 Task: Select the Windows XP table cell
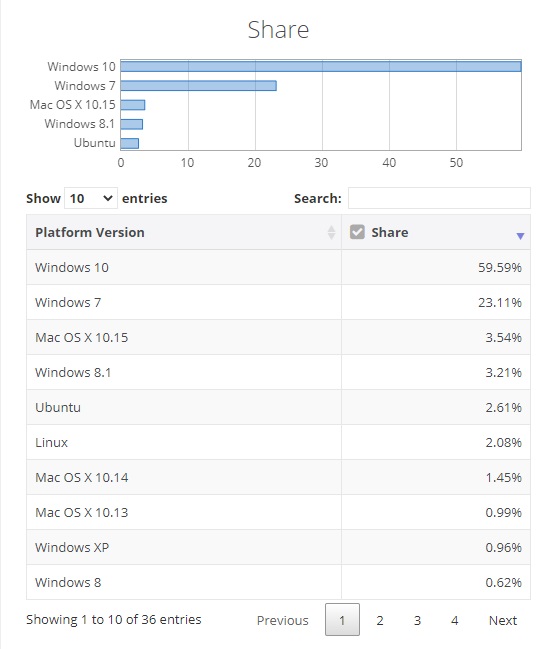click(184, 547)
